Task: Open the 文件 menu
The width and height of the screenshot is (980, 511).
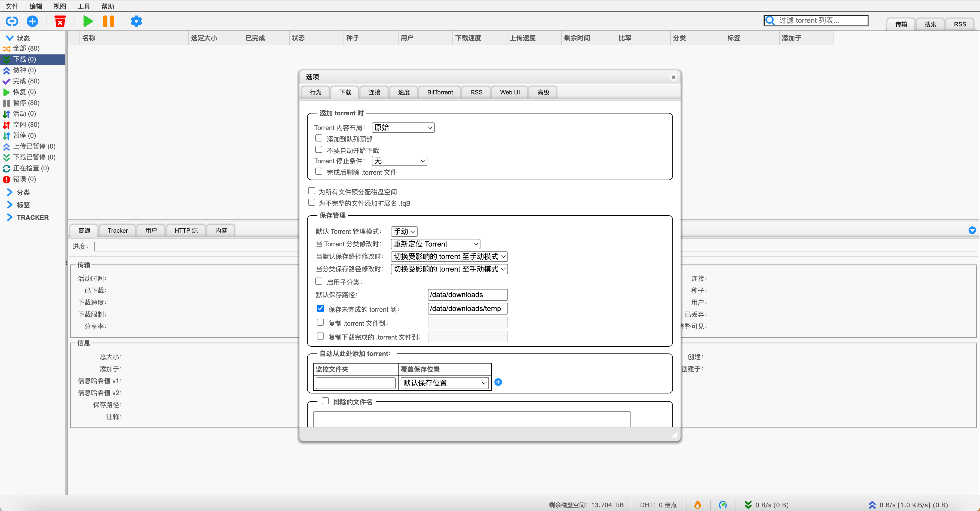Action: [12, 6]
